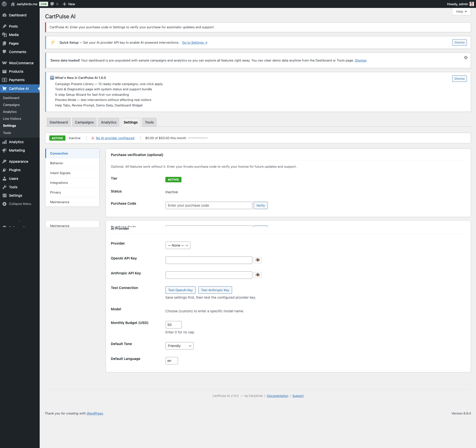Open the WordPress logo menu
The width and height of the screenshot is (476, 448).
point(4,4)
